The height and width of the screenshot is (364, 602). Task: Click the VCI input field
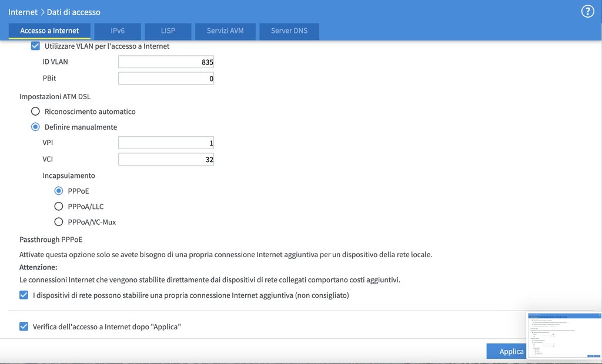coord(166,159)
